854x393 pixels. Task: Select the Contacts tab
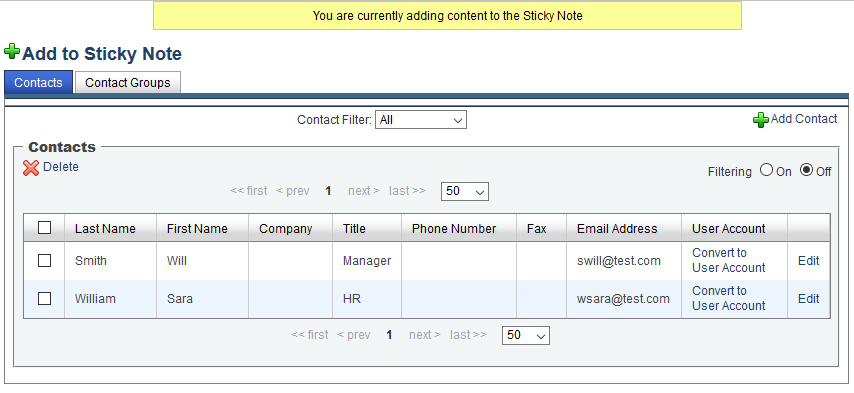[x=38, y=83]
